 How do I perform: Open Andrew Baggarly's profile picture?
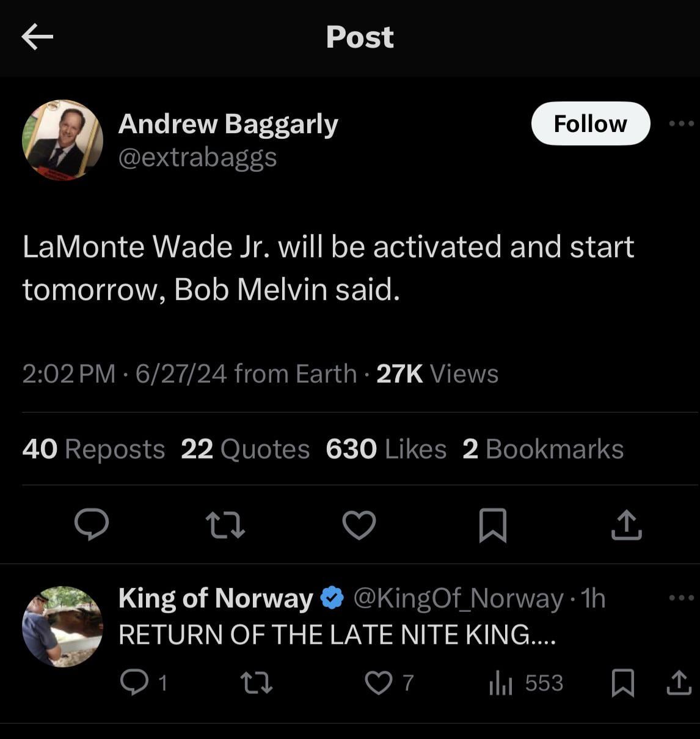62,140
